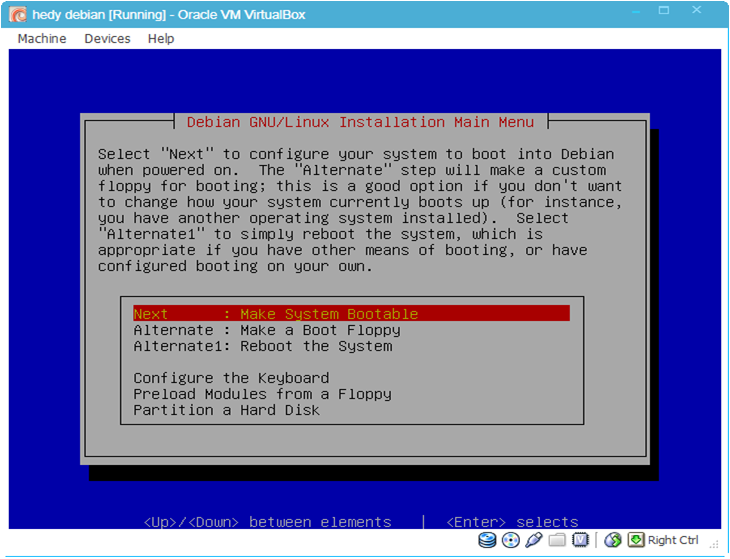Screen dimensions: 730x559
Task: Select Alternate1: Reboot the System
Action: 351,346
